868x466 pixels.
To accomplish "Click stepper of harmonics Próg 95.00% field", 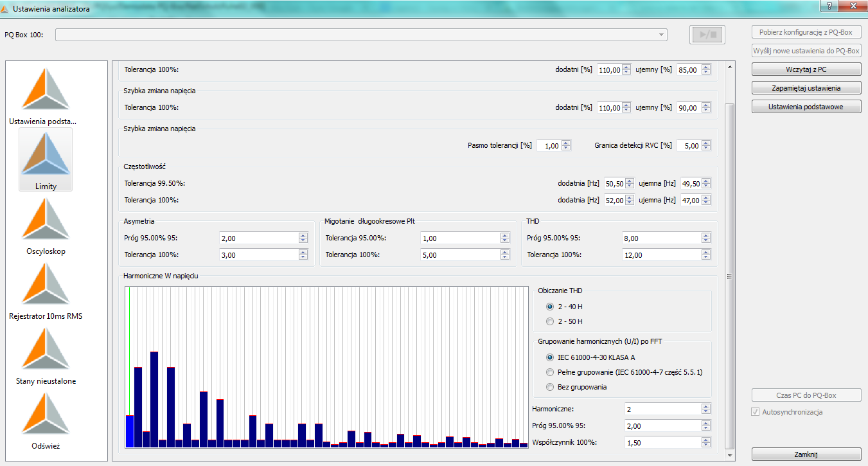I will [706, 426].
